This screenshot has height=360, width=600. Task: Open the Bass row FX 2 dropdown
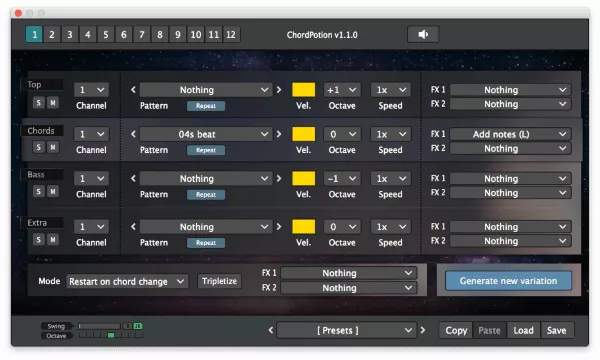click(510, 193)
